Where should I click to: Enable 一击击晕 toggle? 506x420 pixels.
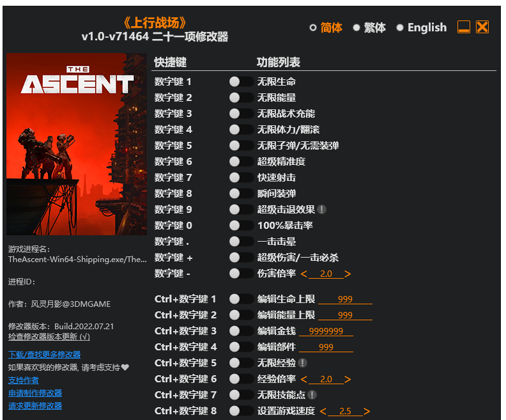(241, 242)
